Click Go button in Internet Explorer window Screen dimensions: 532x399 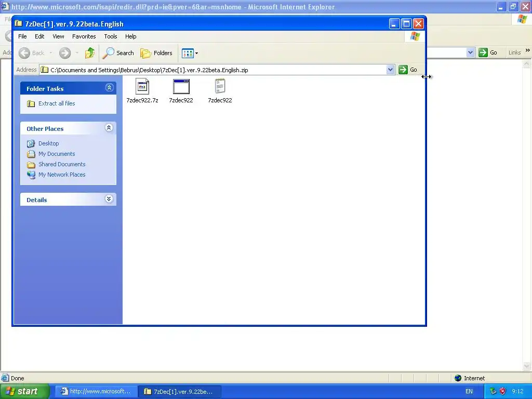pyautogui.click(x=488, y=52)
